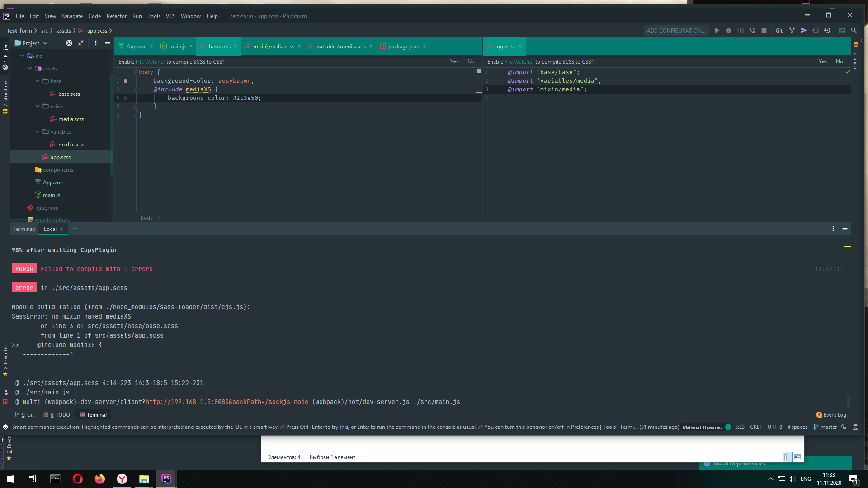Select main.js in the project tree
This screenshot has width=868, height=488.
[x=52, y=195]
